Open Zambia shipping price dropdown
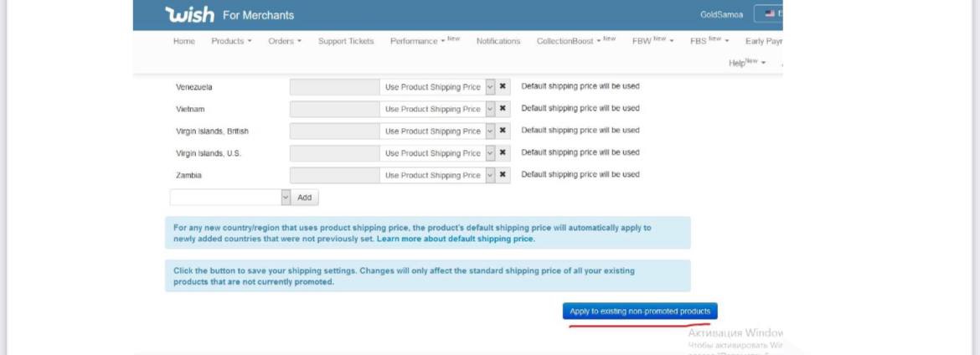The height and width of the screenshot is (355, 980). tap(437, 175)
